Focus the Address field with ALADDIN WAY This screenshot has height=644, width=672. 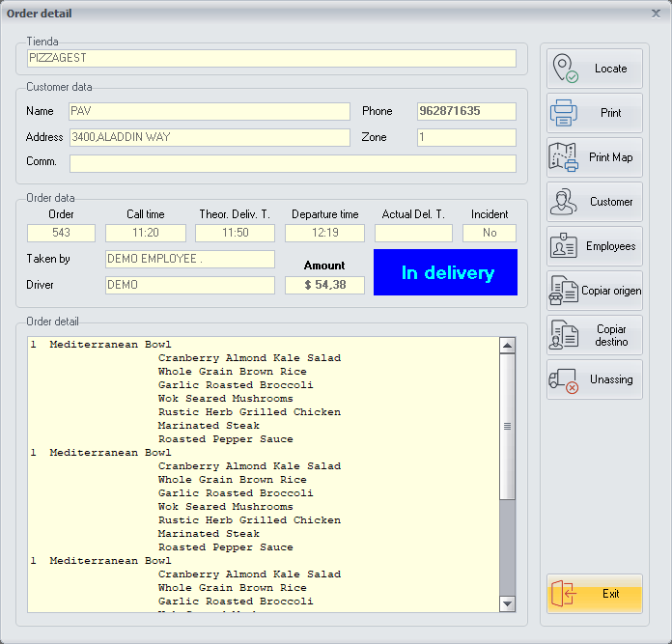coord(209,138)
